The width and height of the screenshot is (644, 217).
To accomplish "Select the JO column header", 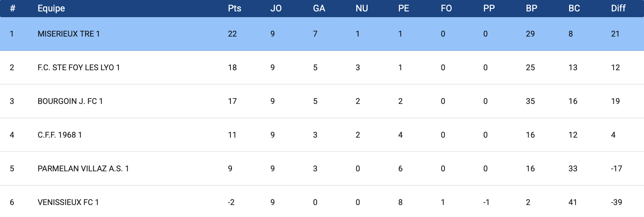I will coord(276,8).
